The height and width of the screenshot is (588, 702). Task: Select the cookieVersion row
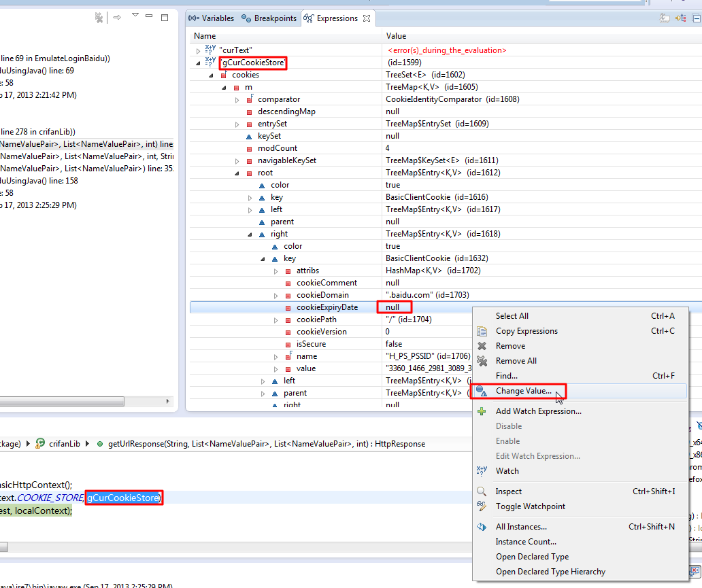[322, 332]
